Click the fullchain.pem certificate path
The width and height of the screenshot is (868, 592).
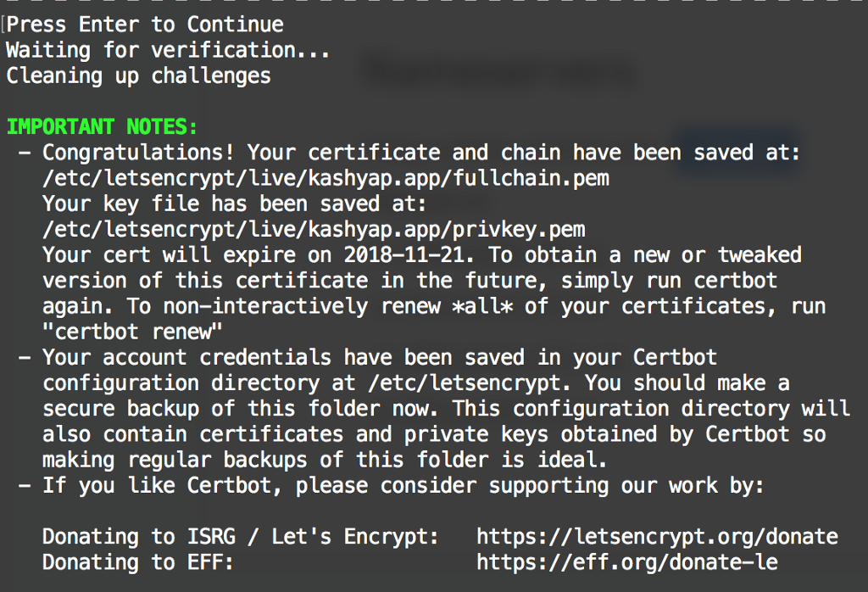[325, 179]
